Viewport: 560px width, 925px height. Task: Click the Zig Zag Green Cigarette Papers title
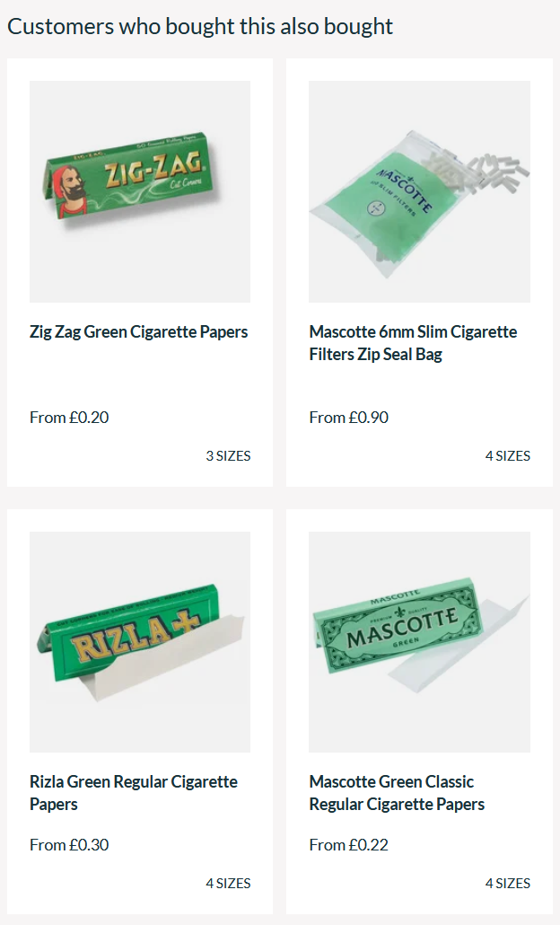(138, 332)
